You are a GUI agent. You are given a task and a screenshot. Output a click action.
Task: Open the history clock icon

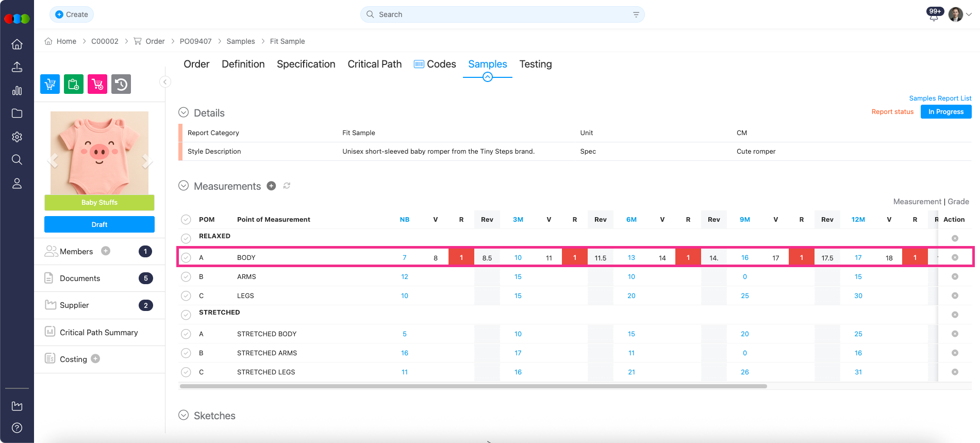pyautogui.click(x=121, y=84)
